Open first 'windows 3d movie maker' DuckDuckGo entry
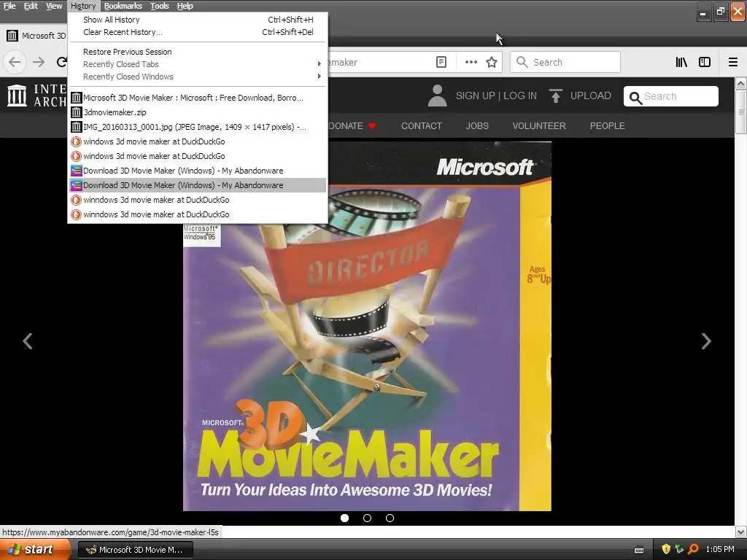 click(x=197, y=141)
